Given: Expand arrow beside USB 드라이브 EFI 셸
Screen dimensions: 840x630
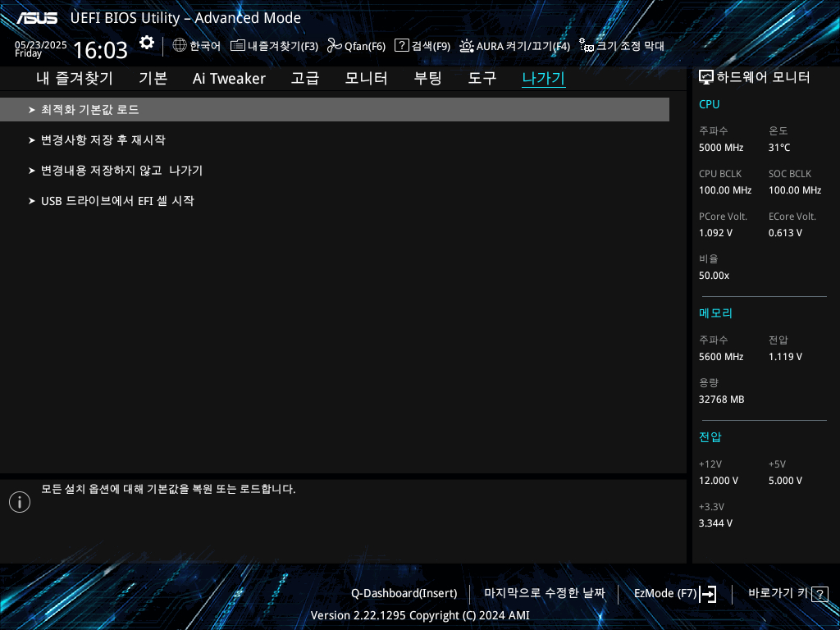Looking at the screenshot, I should click(x=32, y=202).
